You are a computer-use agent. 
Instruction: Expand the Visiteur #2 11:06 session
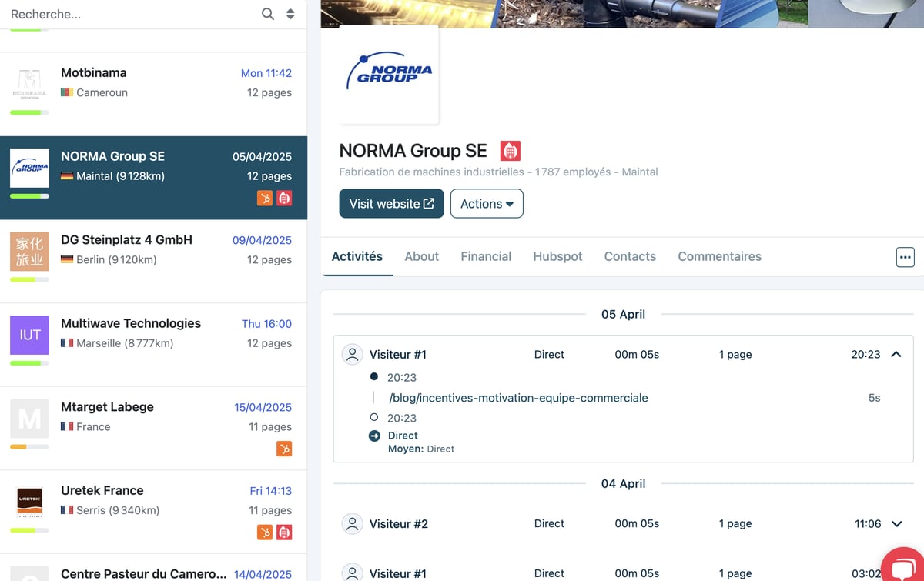[896, 523]
